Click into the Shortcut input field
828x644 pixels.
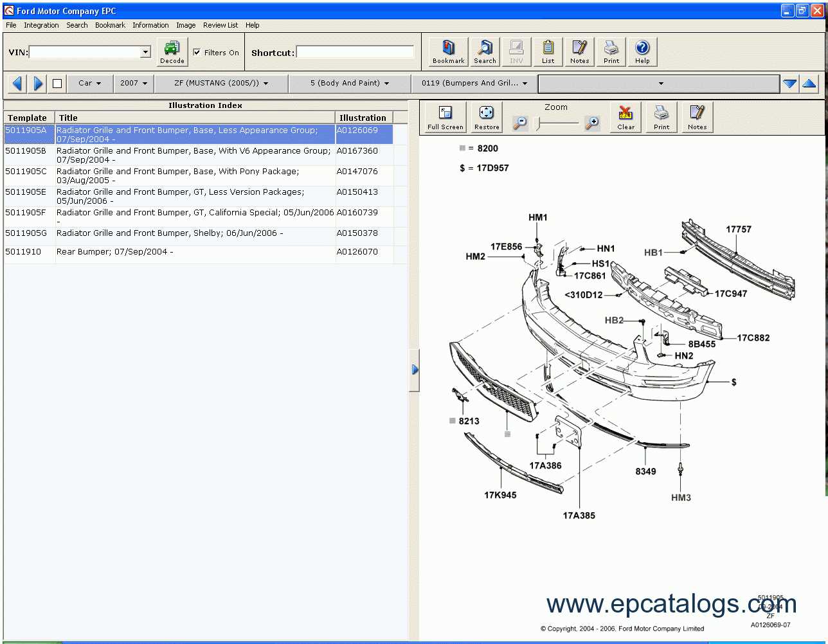click(355, 52)
